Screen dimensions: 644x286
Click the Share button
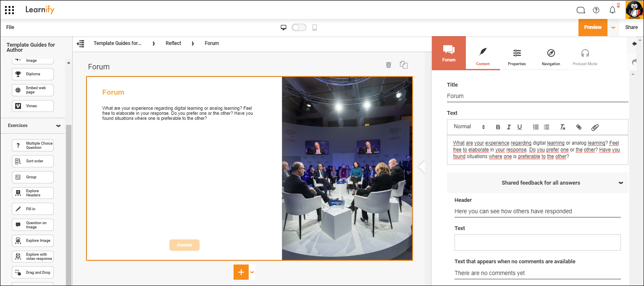[631, 27]
